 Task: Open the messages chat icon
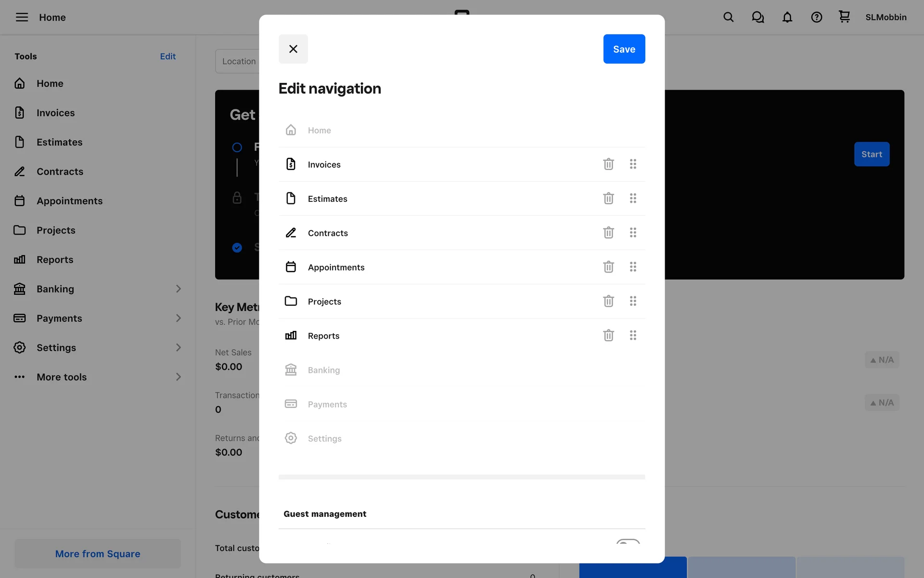757,17
